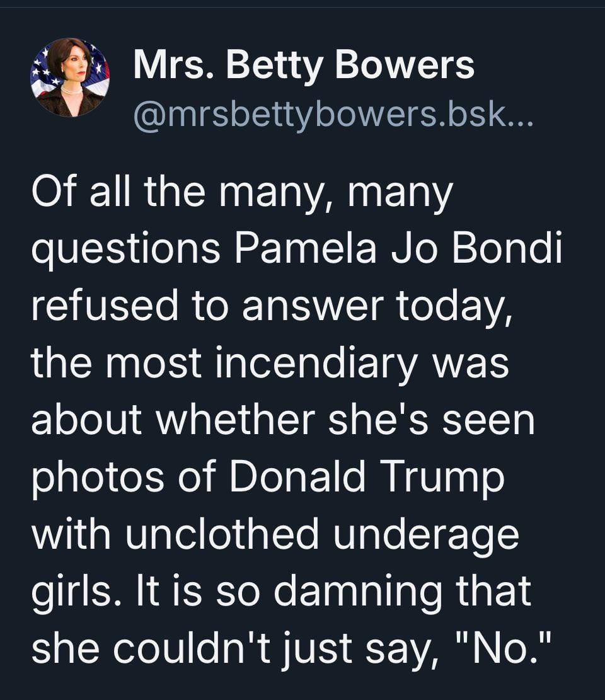
Task: Click the name Donald Trump in the post
Action: coord(367,478)
